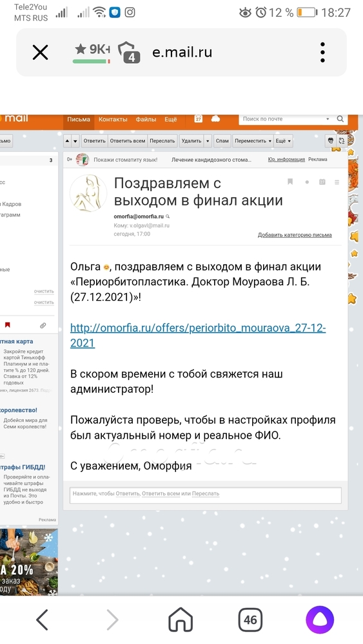Viewport: 363px width, 644px height.
Task: Filter by the red flag icon in sidebar
Action: click(7, 325)
